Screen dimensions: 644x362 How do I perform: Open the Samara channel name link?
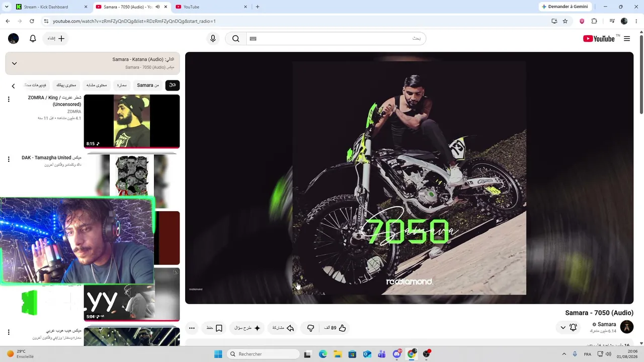pyautogui.click(x=607, y=325)
